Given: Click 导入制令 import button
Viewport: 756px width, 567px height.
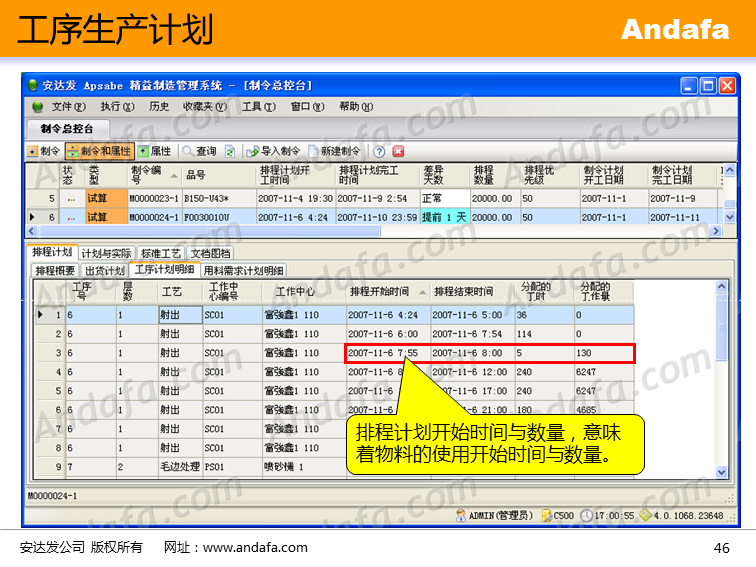Looking at the screenshot, I should 274,151.
